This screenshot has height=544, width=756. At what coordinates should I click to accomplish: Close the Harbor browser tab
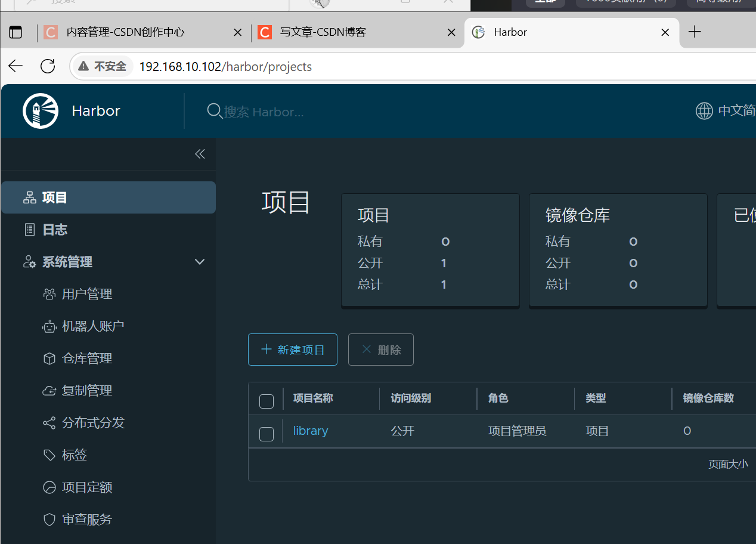point(665,32)
